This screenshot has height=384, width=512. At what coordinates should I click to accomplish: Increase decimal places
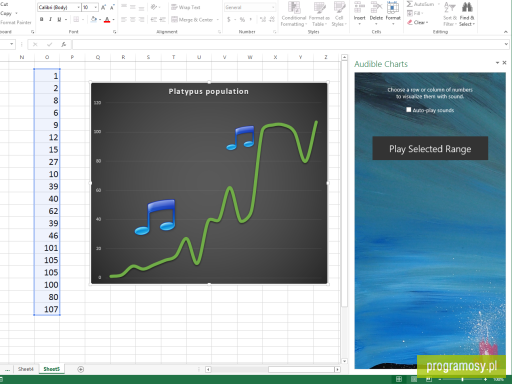click(x=263, y=20)
